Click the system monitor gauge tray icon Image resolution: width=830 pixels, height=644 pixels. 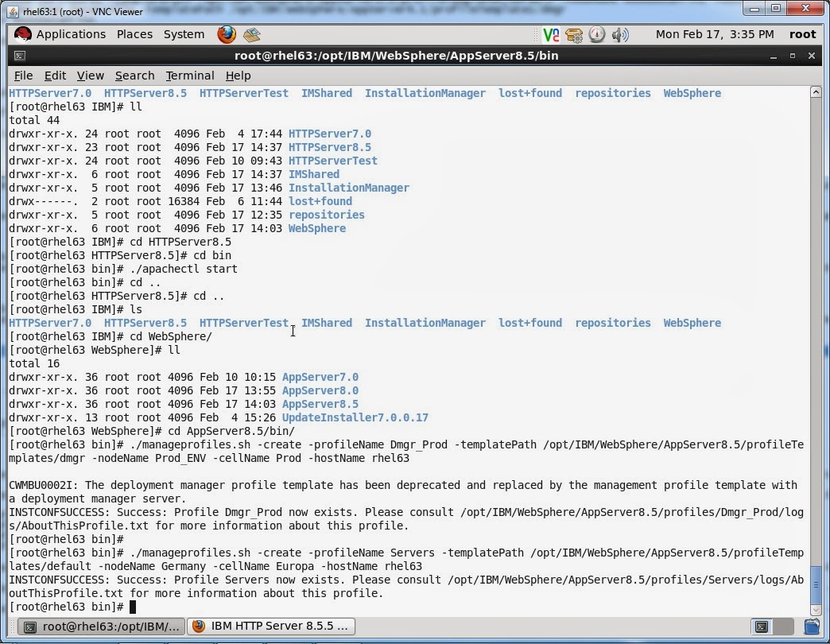pos(596,34)
